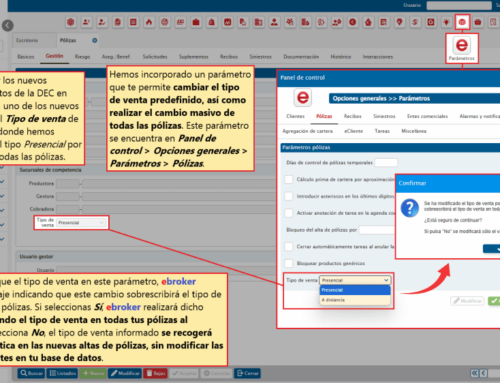Click the red Bajas button

pyautogui.click(x=155, y=373)
